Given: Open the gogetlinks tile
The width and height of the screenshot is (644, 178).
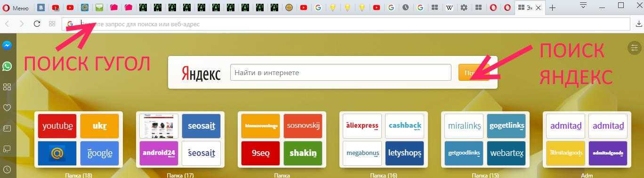Looking at the screenshot, I should coord(506,126).
